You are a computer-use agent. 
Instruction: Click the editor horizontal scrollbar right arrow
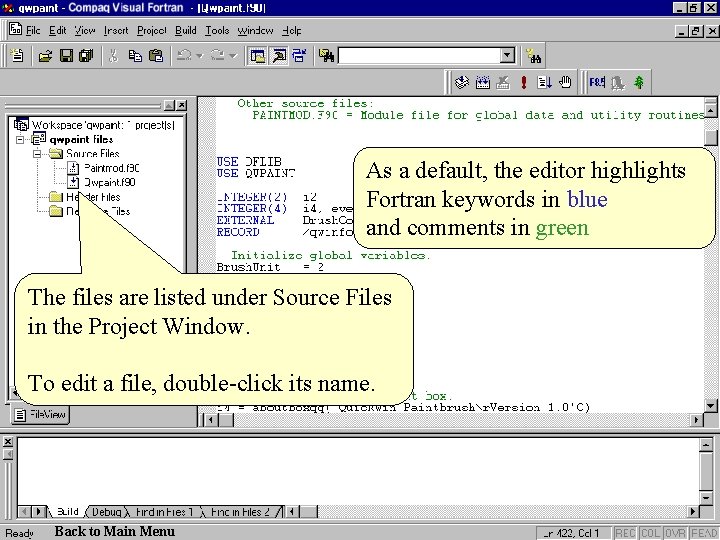pos(697,420)
